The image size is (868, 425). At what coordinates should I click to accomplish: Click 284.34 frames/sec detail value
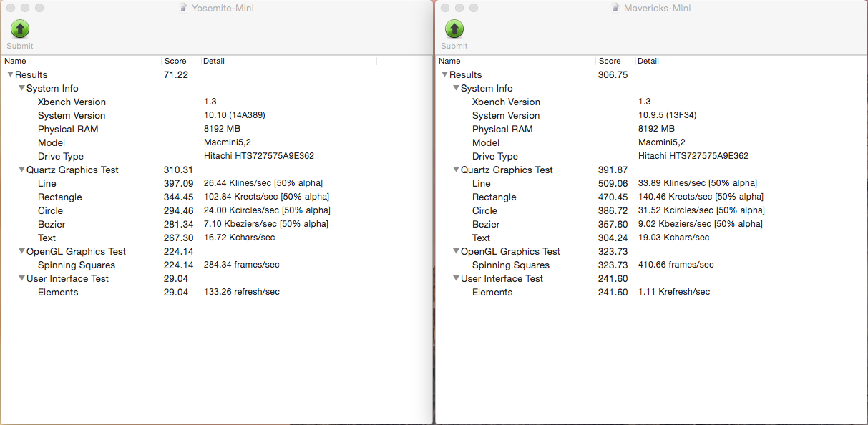[x=242, y=265]
